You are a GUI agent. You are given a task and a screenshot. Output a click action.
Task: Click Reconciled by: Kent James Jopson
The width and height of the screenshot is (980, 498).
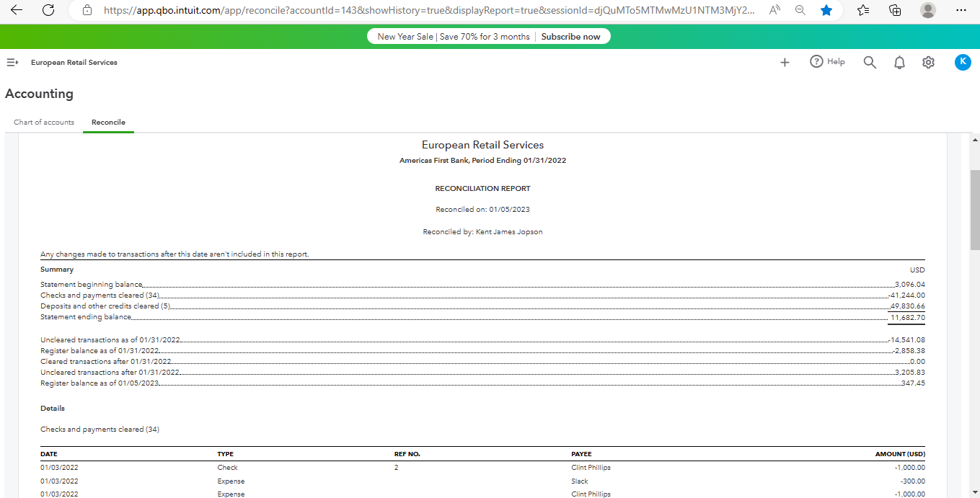coord(482,232)
